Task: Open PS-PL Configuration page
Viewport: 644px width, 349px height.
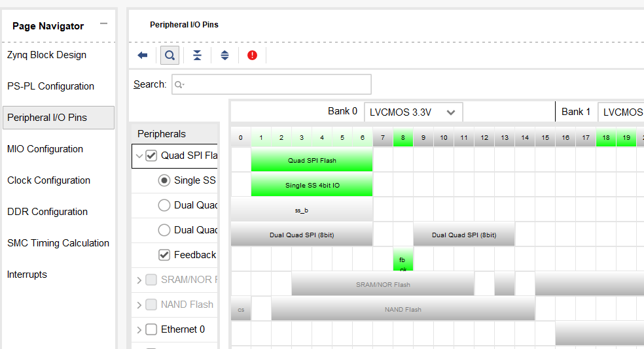Action: pos(50,86)
